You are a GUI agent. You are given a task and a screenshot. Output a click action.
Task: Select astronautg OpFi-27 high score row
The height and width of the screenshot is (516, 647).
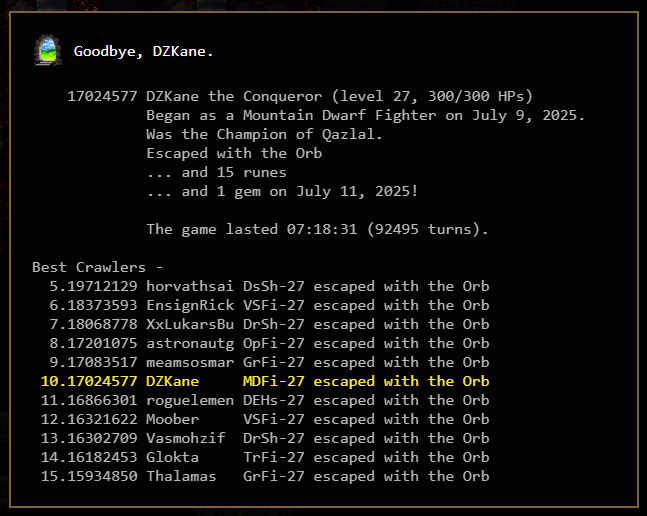coord(269,343)
